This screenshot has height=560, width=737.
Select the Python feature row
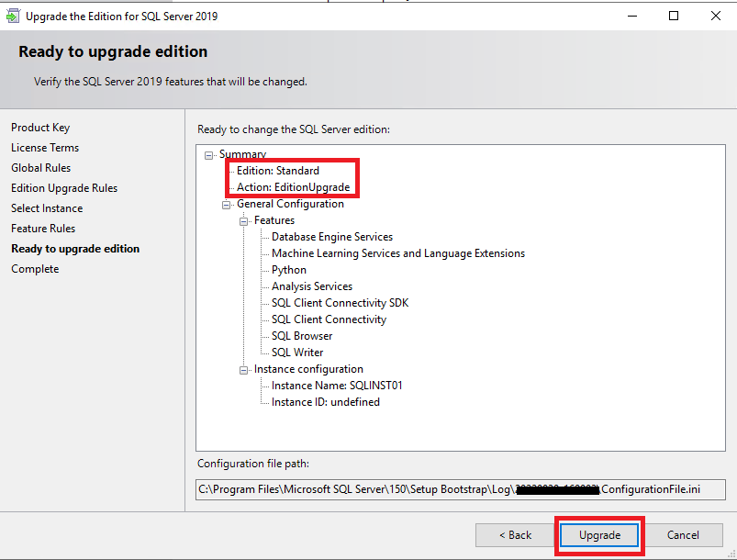(x=288, y=270)
